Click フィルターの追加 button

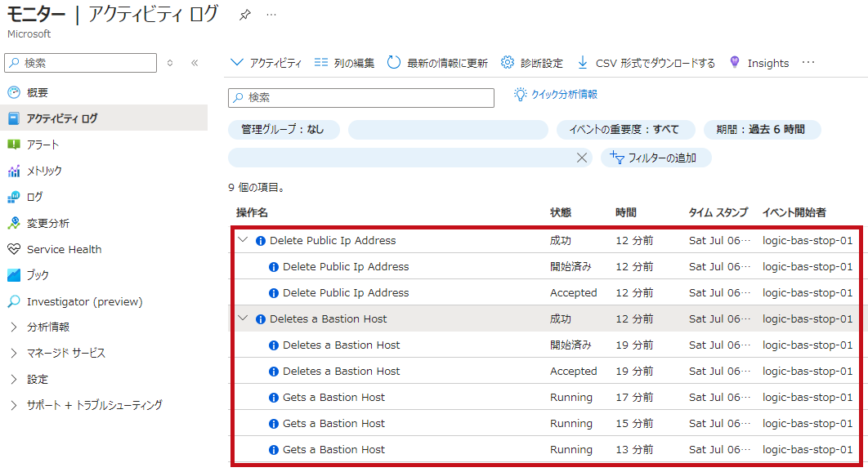pyautogui.click(x=656, y=158)
